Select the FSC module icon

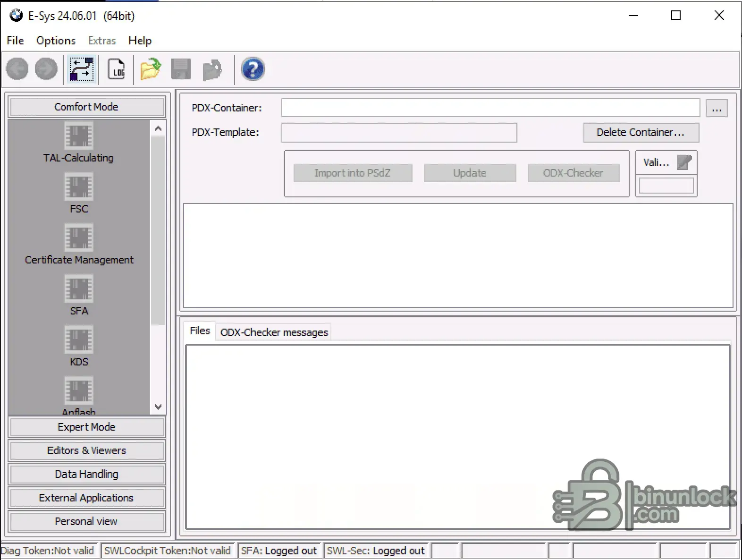[79, 187]
